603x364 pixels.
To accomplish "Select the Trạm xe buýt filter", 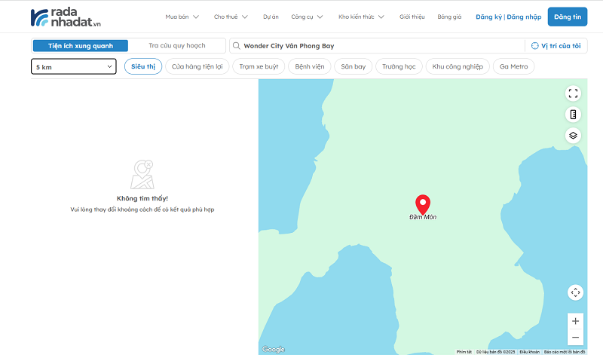I will 259,66.
